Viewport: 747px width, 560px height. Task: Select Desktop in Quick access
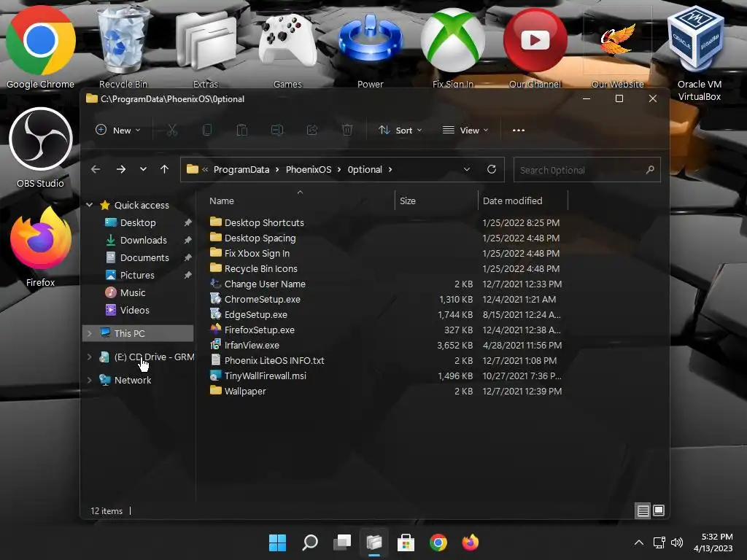(138, 222)
